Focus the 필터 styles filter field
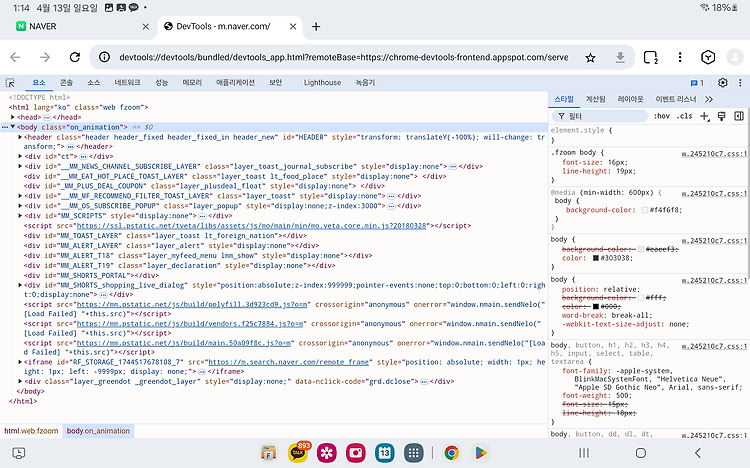This screenshot has width=750, height=468. click(600, 116)
